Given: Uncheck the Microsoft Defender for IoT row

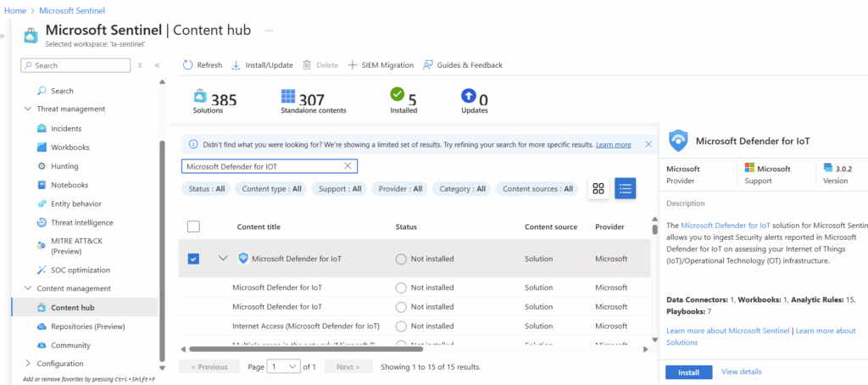Looking at the screenshot, I should [x=193, y=259].
